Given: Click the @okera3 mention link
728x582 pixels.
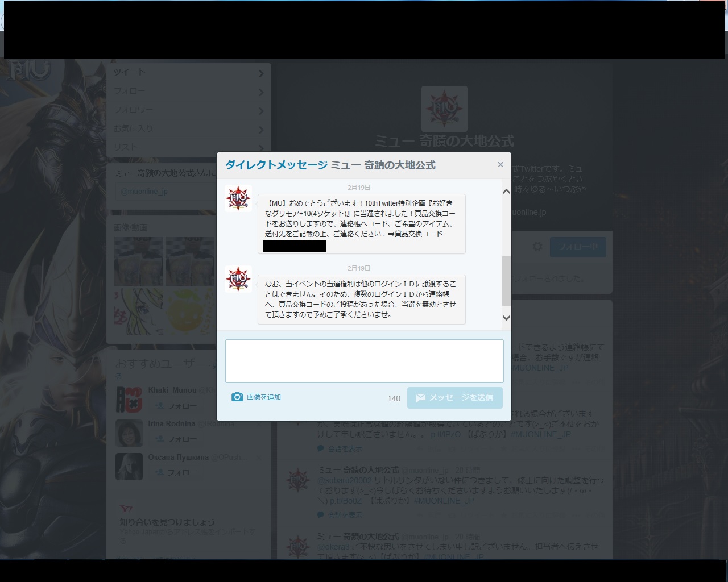Looking at the screenshot, I should click(x=333, y=547).
